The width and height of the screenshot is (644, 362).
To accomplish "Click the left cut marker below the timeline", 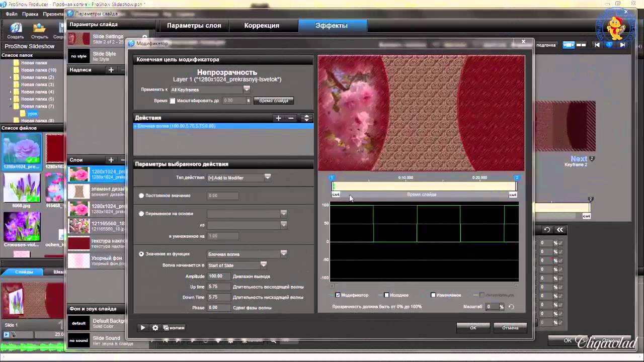I will (x=336, y=195).
